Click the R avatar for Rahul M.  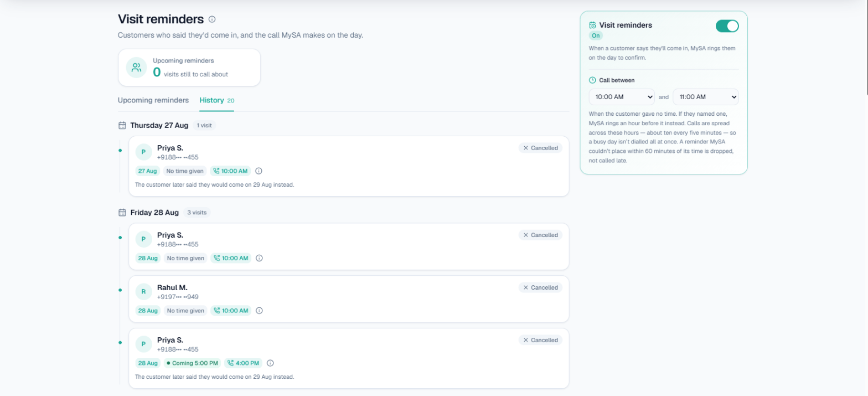[x=143, y=291]
